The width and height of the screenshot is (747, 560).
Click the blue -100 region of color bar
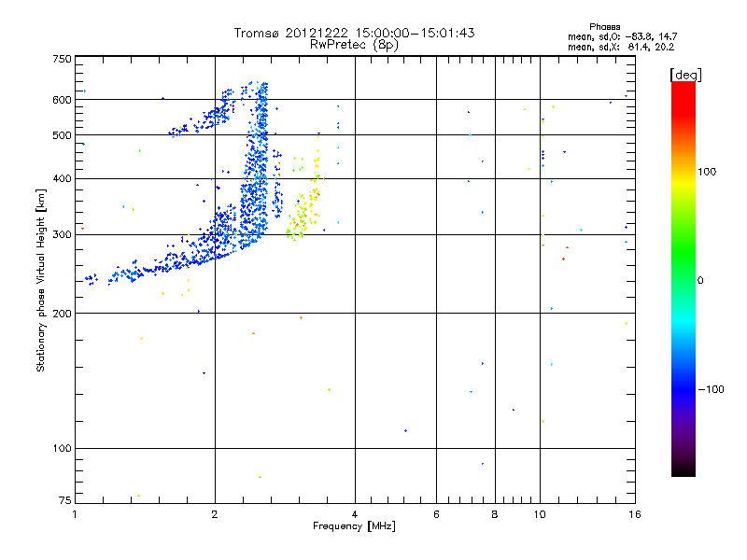684,389
